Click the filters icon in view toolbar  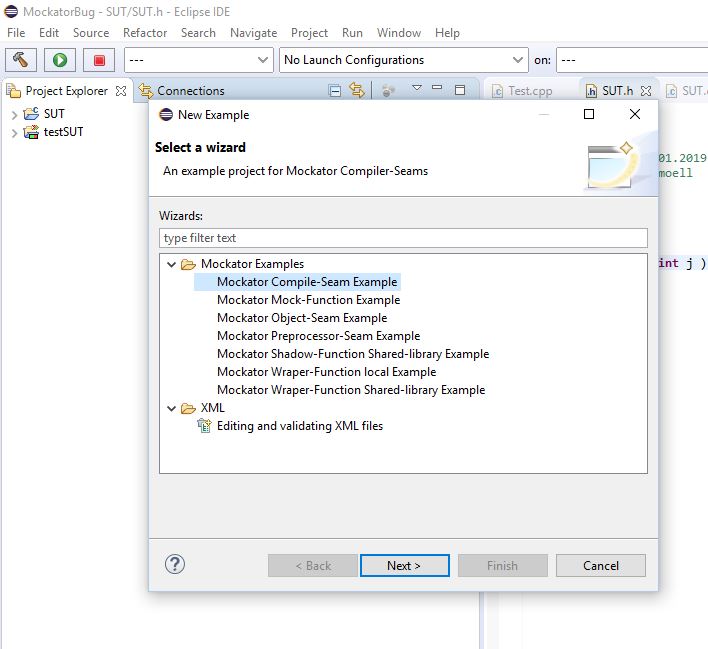[x=388, y=91]
